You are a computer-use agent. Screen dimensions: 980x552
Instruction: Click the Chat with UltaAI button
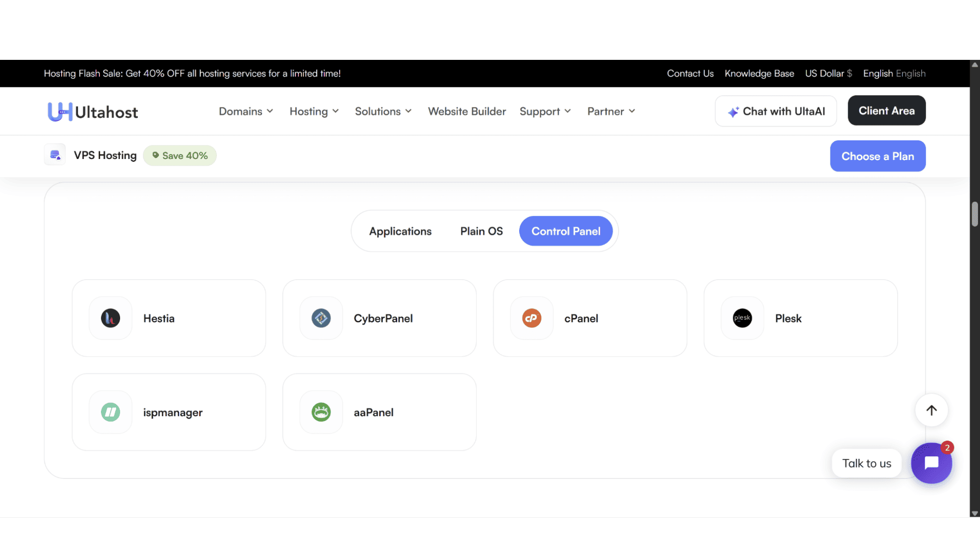click(776, 111)
